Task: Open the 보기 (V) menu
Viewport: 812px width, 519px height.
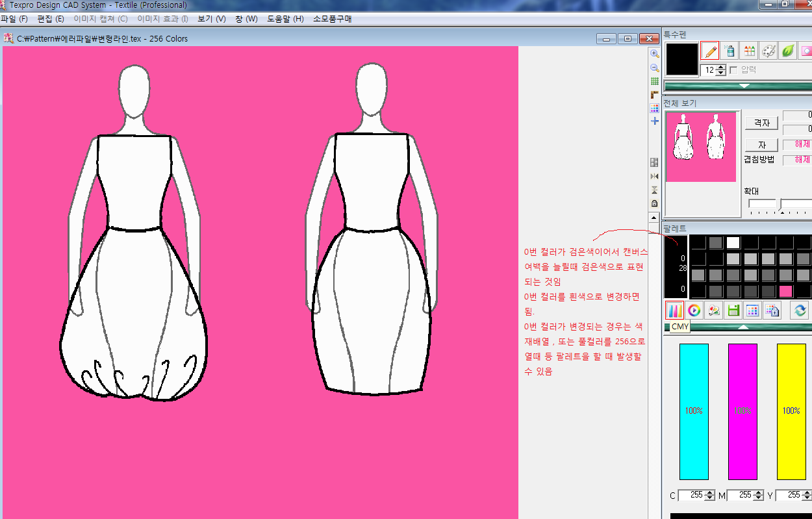Action: (x=211, y=19)
